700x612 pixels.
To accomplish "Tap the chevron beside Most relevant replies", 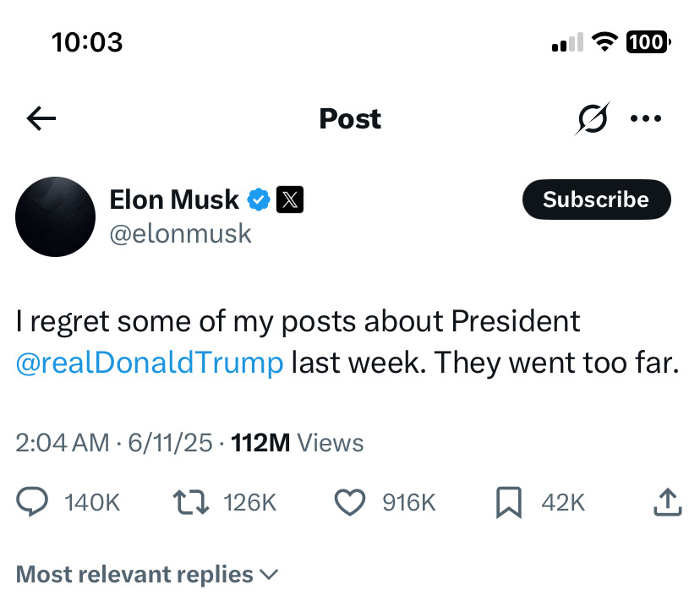I will tap(269, 575).
